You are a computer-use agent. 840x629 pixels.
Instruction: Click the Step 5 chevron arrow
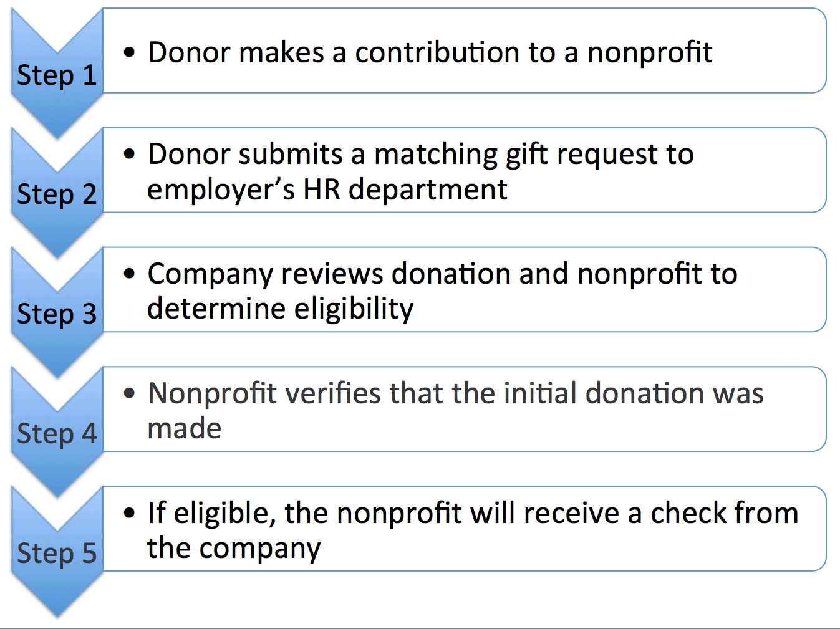click(x=56, y=553)
